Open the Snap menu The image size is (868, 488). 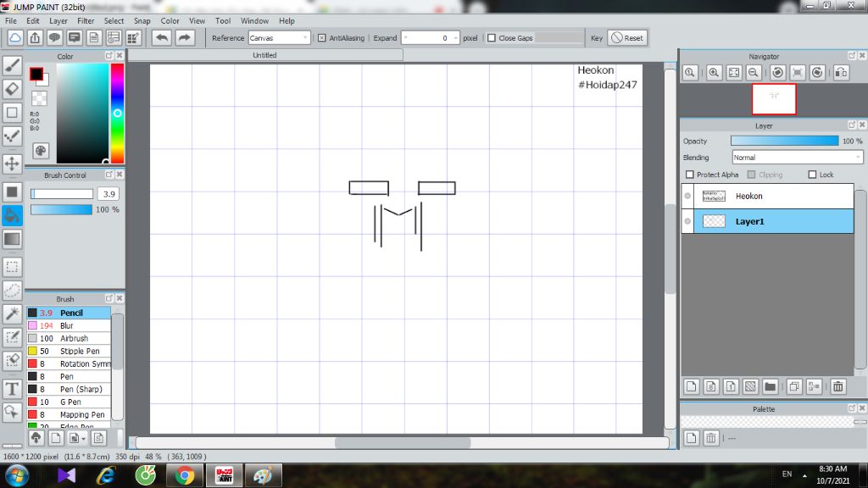(142, 21)
